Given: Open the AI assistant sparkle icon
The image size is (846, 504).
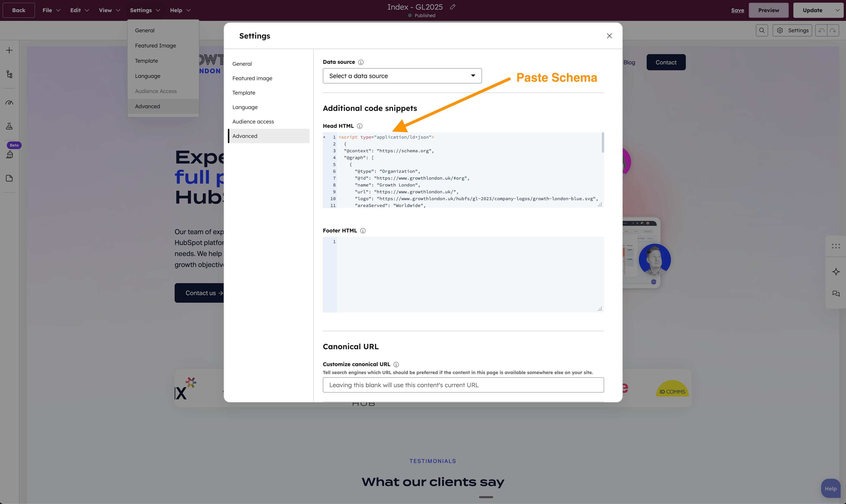Looking at the screenshot, I should pos(836,272).
